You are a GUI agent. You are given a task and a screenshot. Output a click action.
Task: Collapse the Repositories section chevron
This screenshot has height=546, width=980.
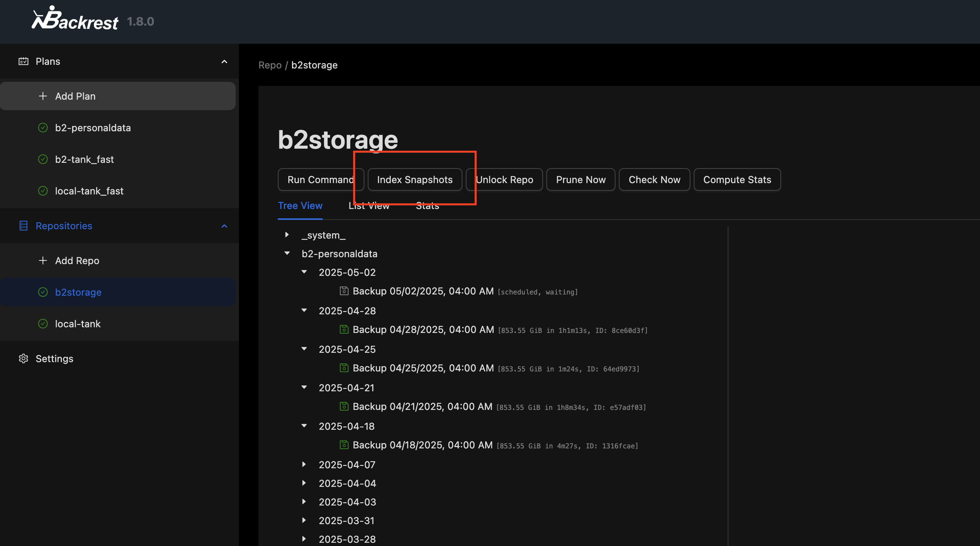(224, 226)
